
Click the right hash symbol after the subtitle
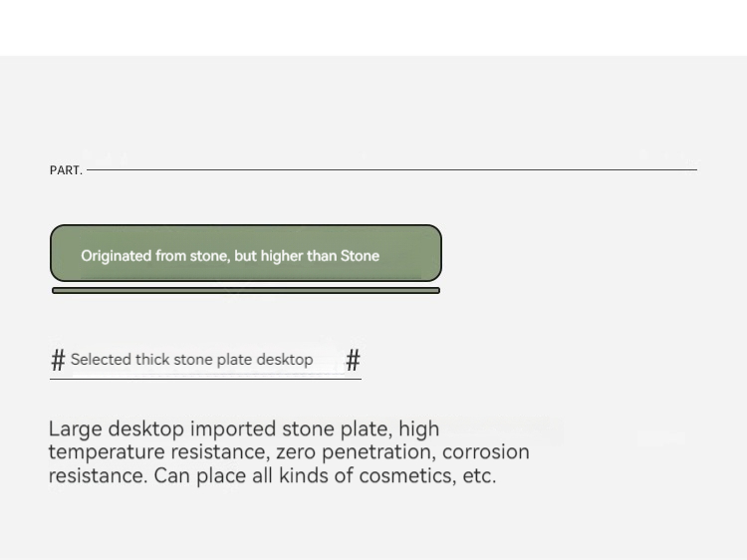coord(353,360)
